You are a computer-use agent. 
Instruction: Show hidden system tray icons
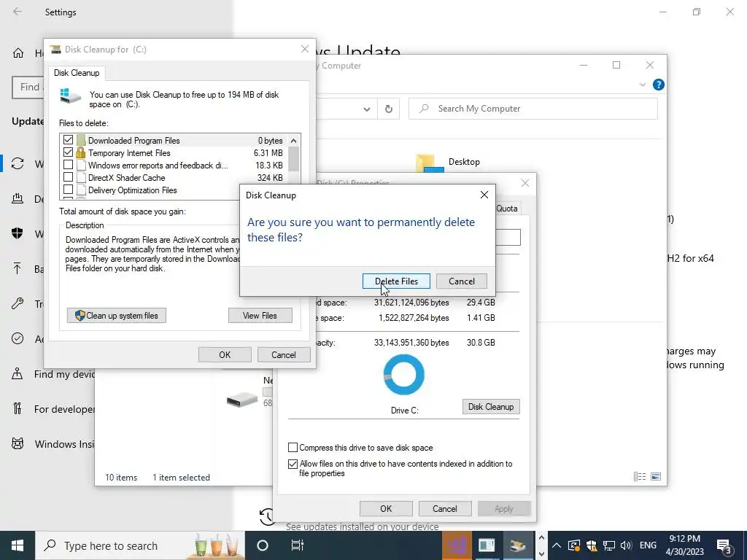tap(556, 545)
